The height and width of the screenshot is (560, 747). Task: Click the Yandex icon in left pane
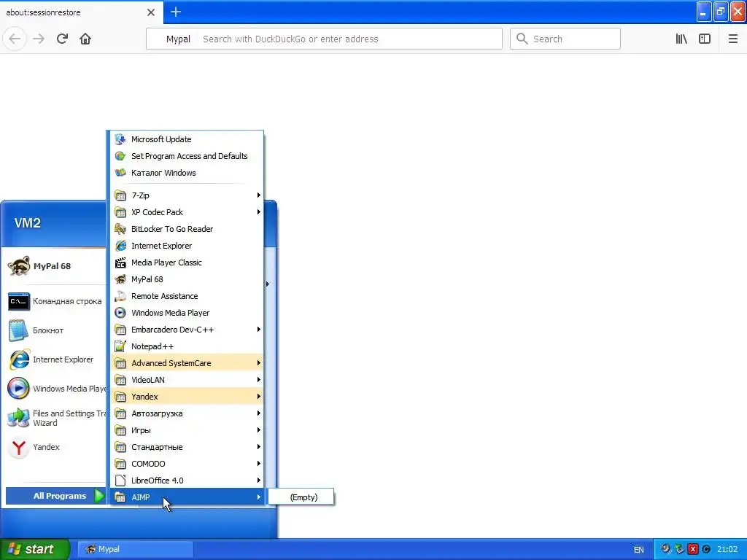tap(18, 447)
